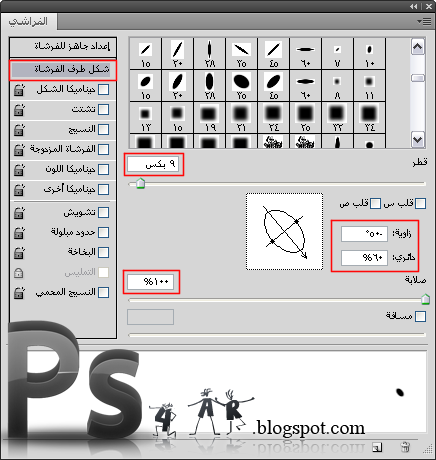Viewport: 436px width, 460px height.
Task: Select the size 11 soft brush thumbnail
Action: [x=369, y=85]
